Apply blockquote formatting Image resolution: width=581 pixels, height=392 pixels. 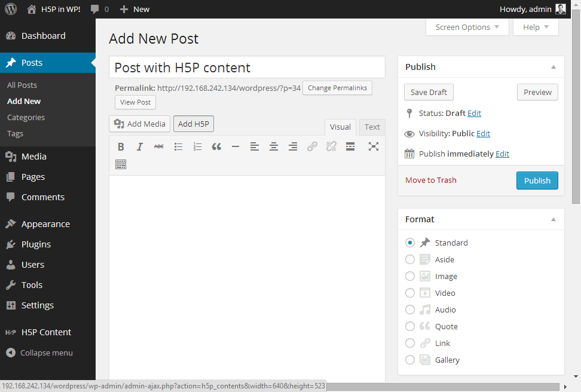(x=216, y=146)
